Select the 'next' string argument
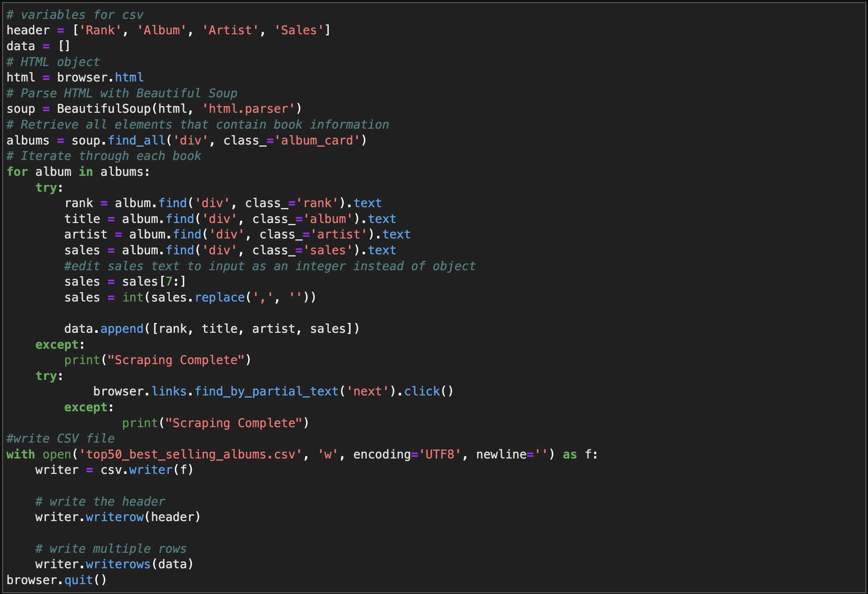The image size is (868, 594). click(367, 392)
